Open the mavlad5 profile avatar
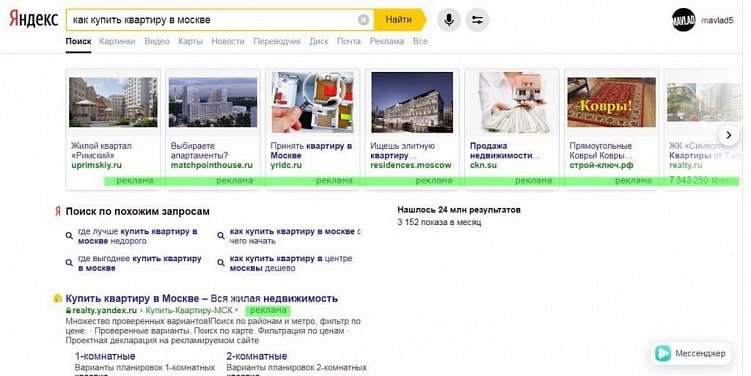This screenshot has width=751, height=376. (683, 20)
